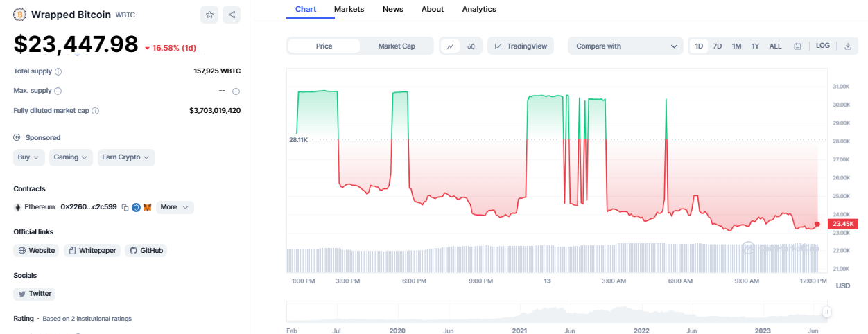Select 1M time range

point(736,46)
